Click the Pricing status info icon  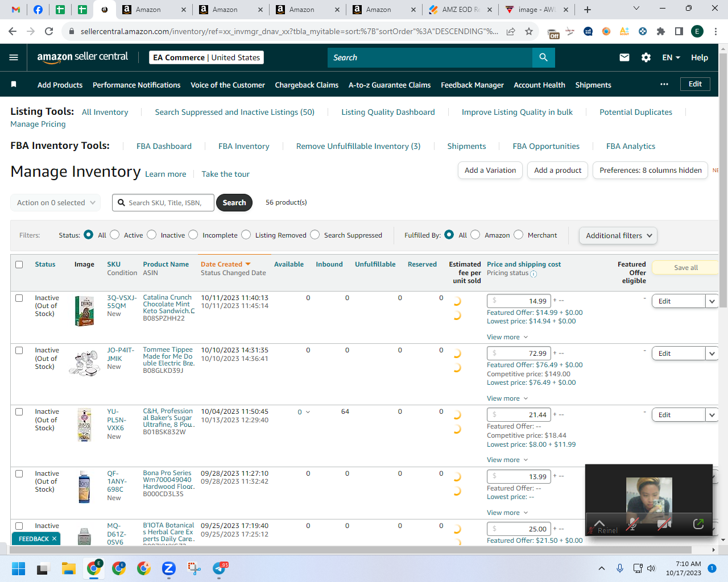pos(533,273)
